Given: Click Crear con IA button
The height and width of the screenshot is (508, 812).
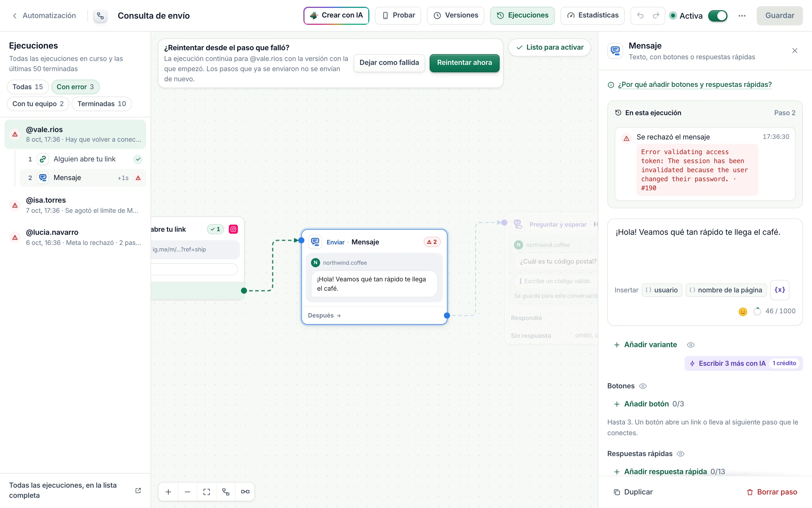Looking at the screenshot, I should (336, 16).
